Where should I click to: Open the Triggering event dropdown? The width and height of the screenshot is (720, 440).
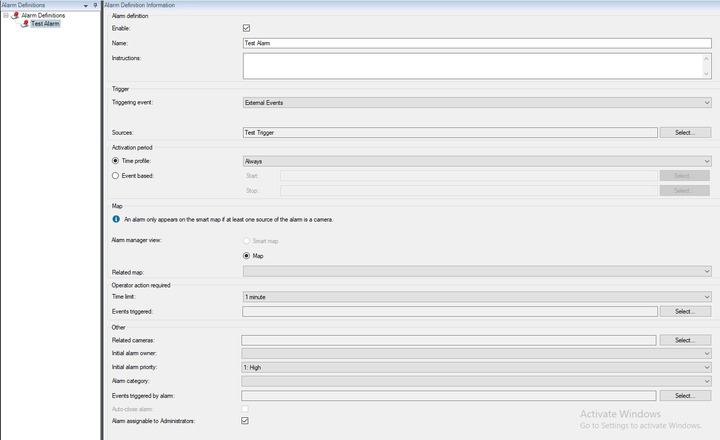(477, 102)
